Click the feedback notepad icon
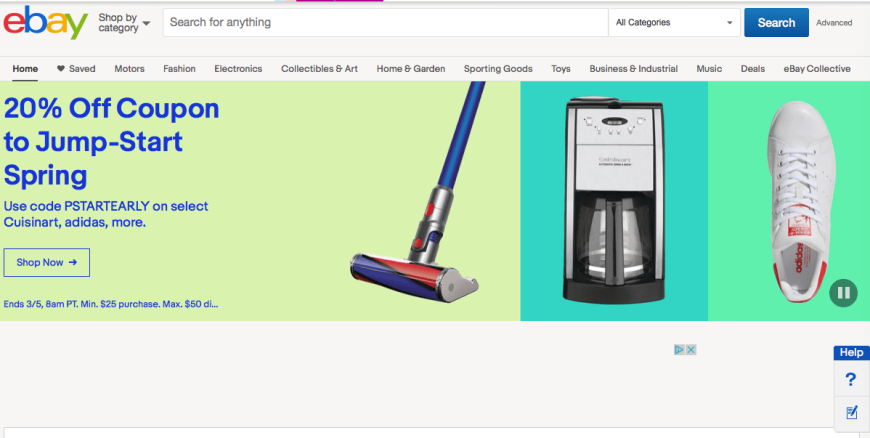This screenshot has height=438, width=870. pos(852,412)
